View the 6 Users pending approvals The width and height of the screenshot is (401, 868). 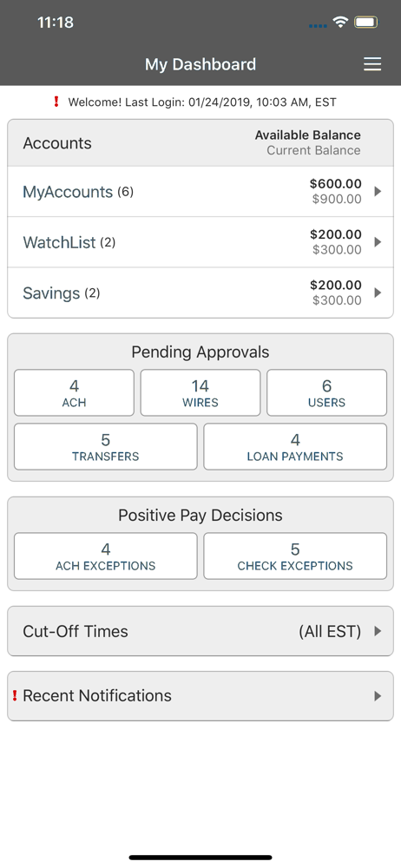coord(326,392)
